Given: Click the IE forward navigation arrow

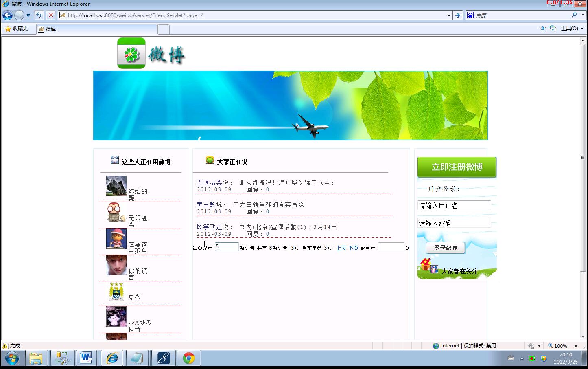Looking at the screenshot, I should pos(19,15).
